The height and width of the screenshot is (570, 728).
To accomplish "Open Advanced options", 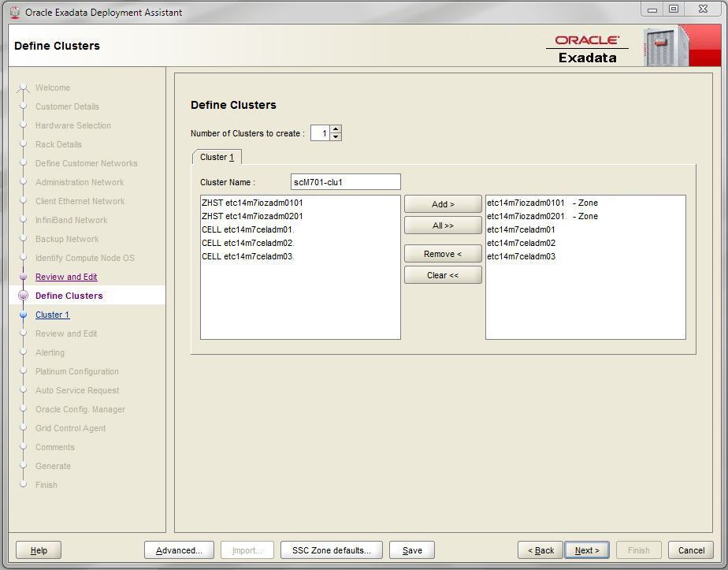I will click(179, 550).
